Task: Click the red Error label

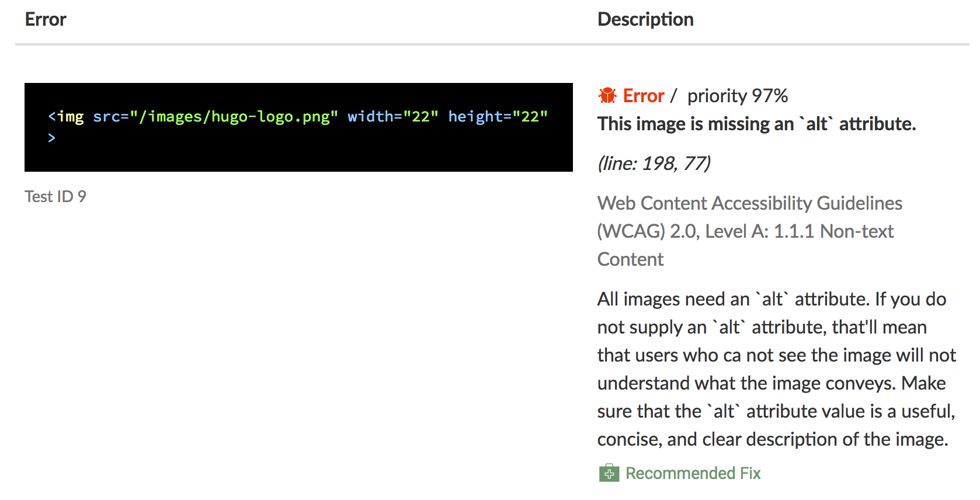Action: 644,96
